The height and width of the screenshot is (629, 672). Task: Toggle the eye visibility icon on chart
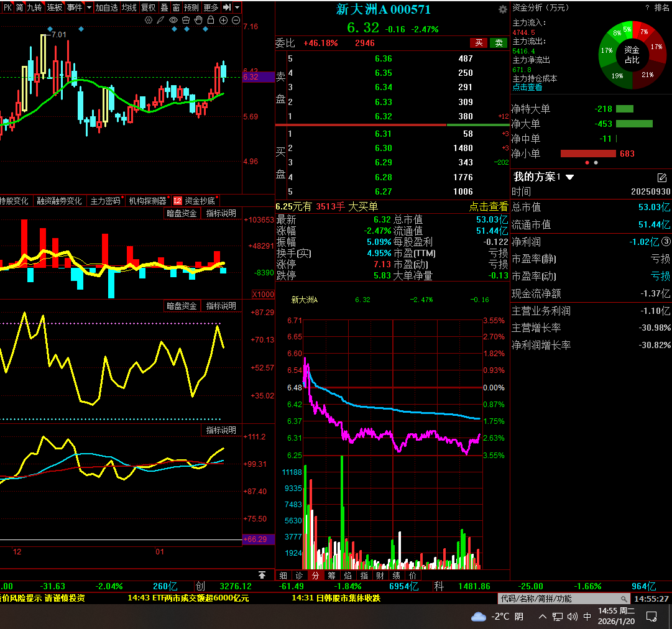tap(173, 20)
